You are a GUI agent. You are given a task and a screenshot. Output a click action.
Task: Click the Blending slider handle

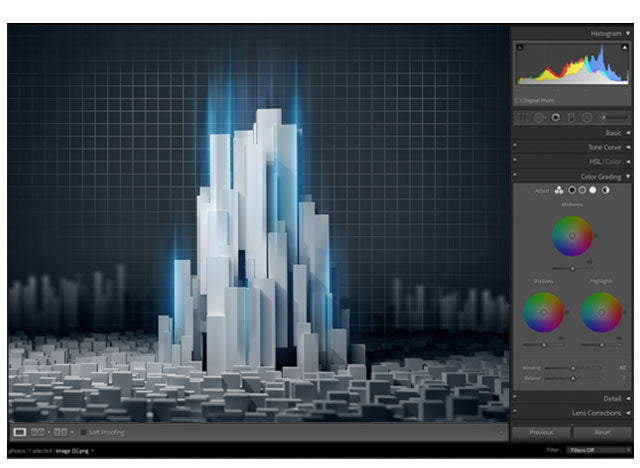[x=572, y=367]
